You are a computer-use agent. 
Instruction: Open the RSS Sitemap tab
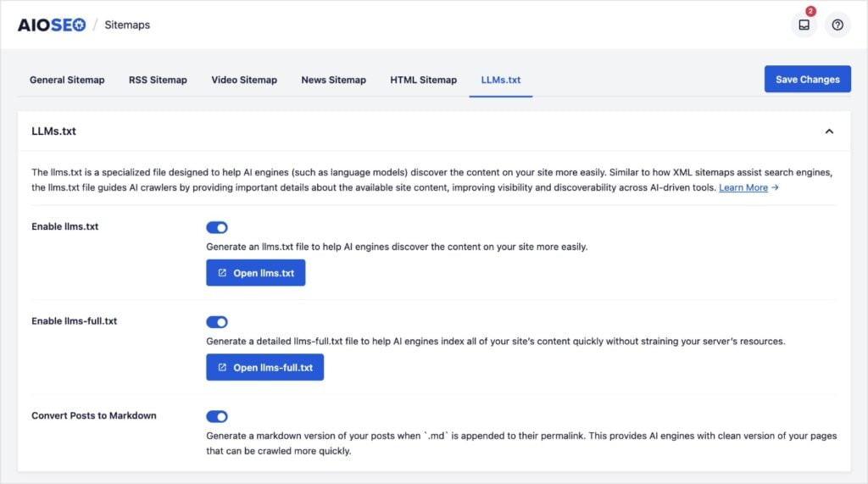point(158,80)
